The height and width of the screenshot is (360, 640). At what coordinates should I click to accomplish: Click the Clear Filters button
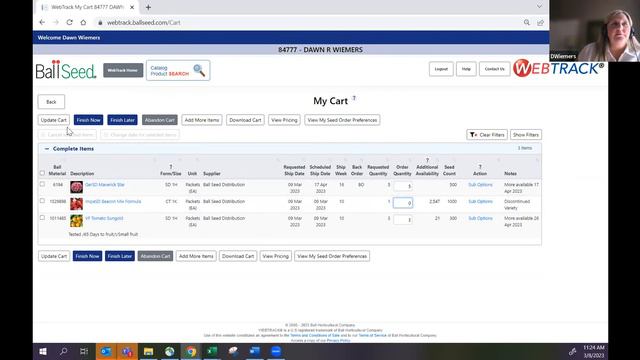[x=487, y=135]
